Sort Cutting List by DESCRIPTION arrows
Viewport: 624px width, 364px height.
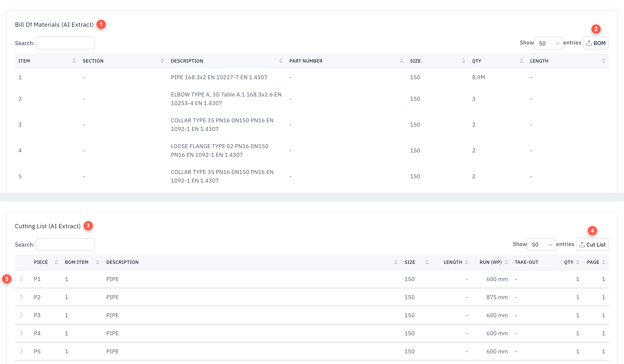coord(396,262)
